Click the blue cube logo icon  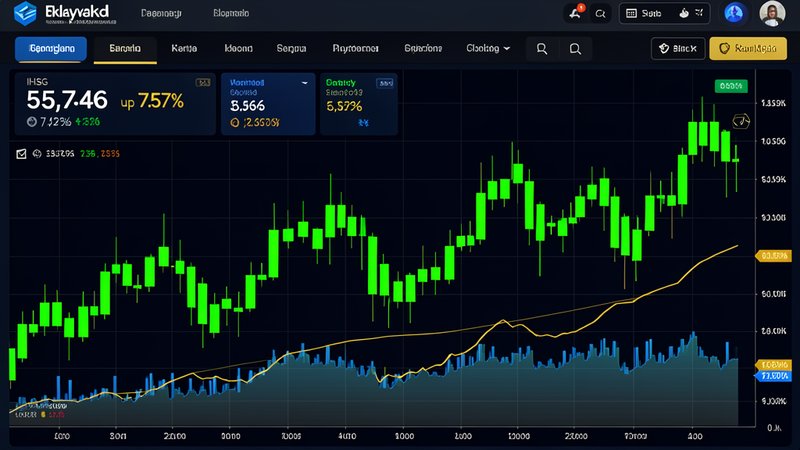[25, 13]
